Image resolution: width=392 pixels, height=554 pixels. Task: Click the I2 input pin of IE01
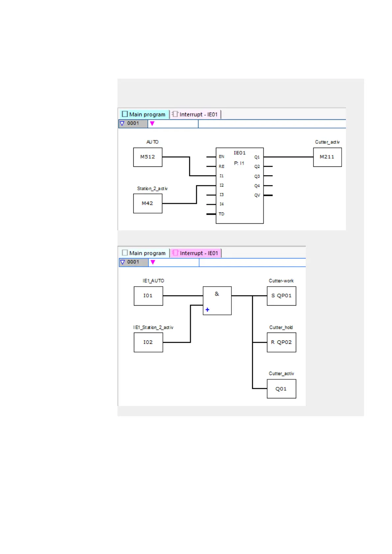[x=222, y=186]
